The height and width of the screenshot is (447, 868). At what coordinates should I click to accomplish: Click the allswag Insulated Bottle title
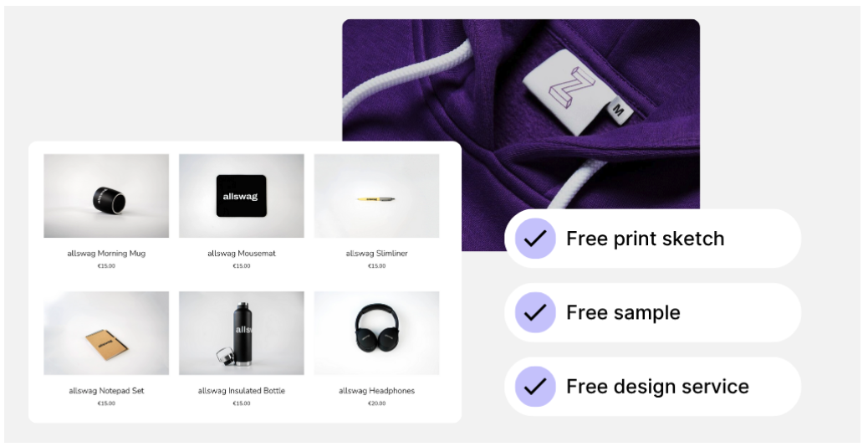[x=242, y=391]
